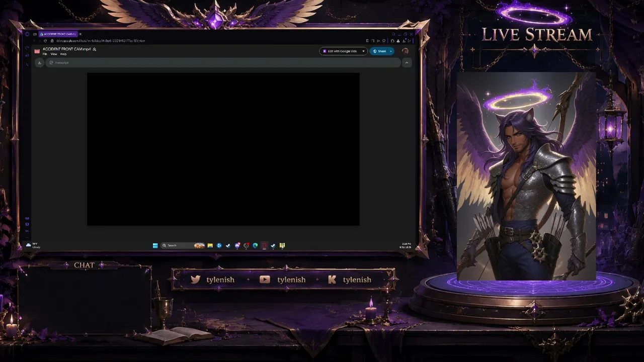Open a new browser tab
The image size is (644, 362).
pyautogui.click(x=80, y=34)
